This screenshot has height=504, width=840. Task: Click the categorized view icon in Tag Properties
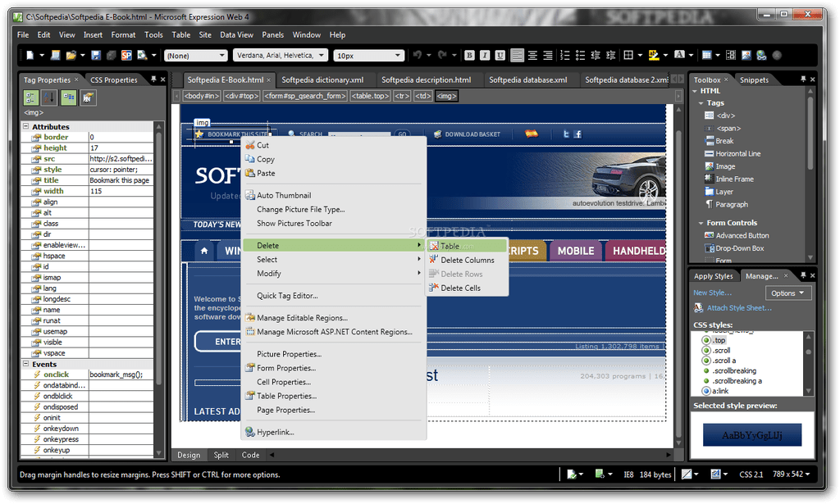(30, 98)
